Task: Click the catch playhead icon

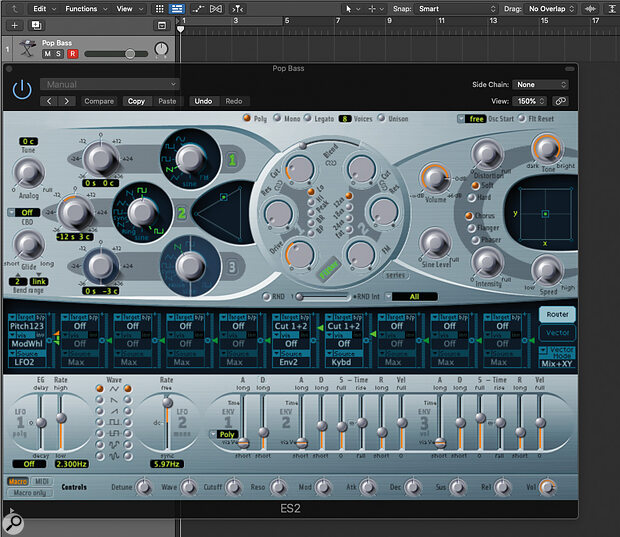Action: tap(237, 9)
